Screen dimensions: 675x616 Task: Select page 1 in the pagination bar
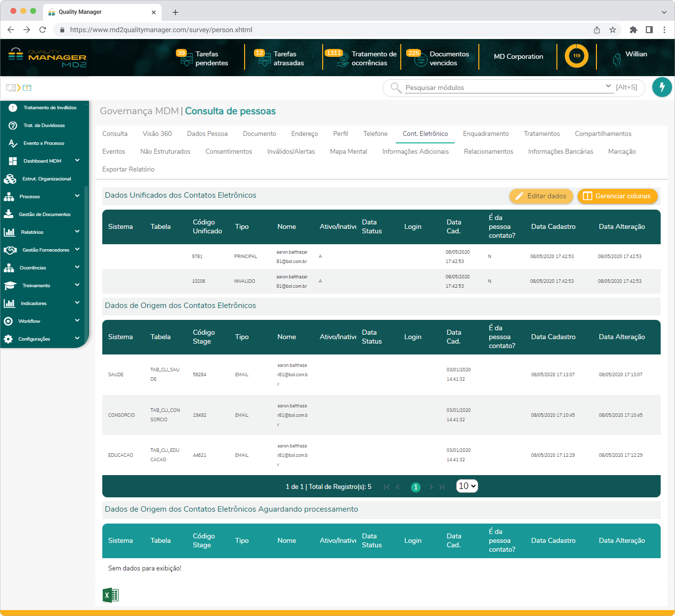point(416,486)
